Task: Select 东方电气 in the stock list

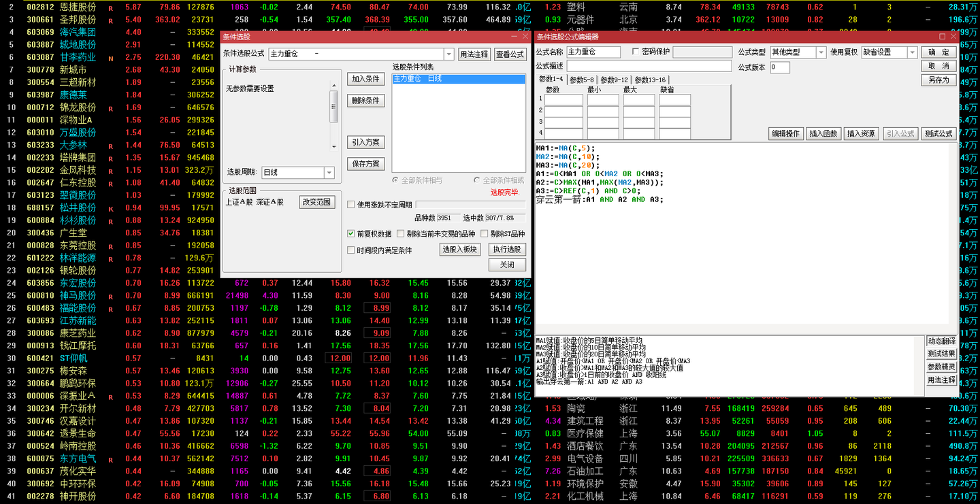Action: click(78, 458)
